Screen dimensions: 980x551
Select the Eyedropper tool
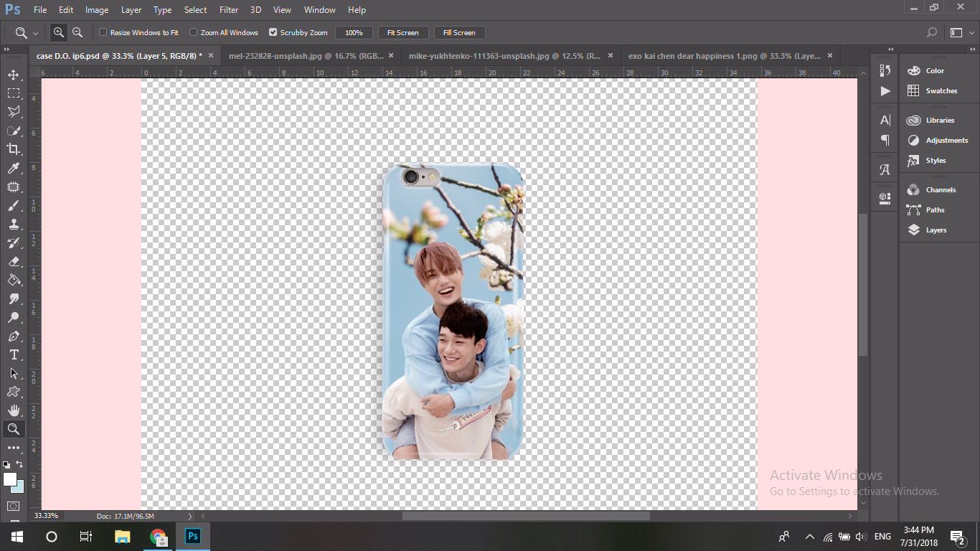14,168
